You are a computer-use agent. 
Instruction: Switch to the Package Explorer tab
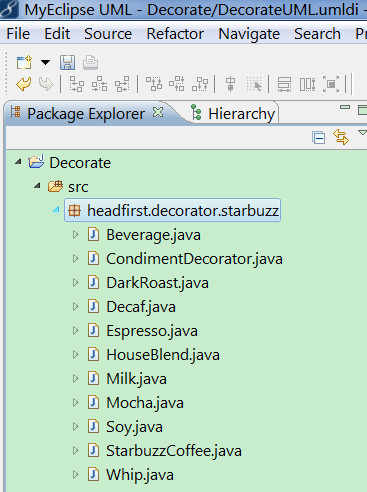[86, 114]
